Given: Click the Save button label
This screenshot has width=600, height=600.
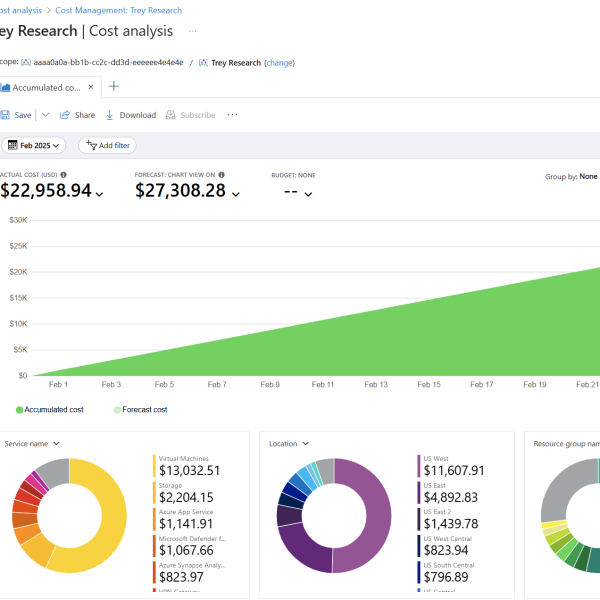Looking at the screenshot, I should pyautogui.click(x=23, y=115).
